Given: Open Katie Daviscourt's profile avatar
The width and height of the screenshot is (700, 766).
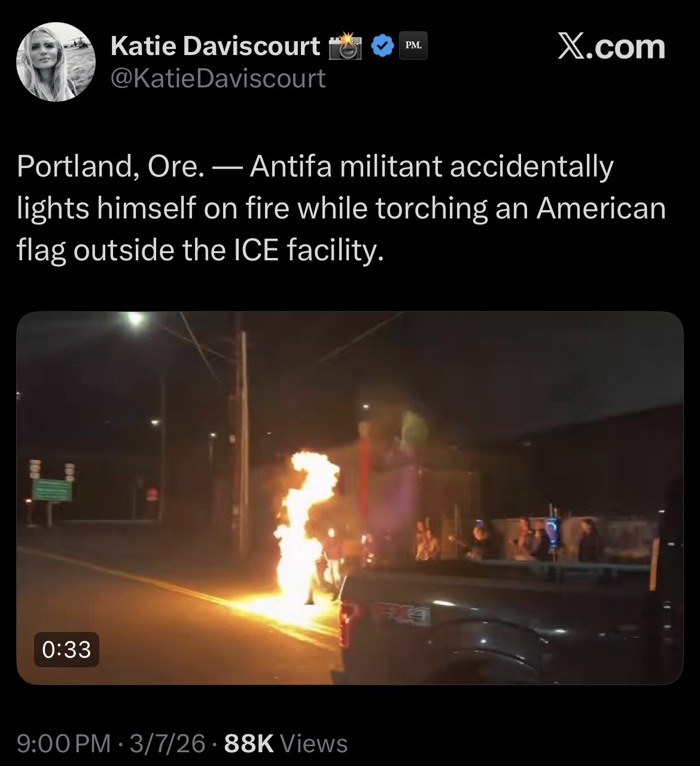Looking at the screenshot, I should point(56,62).
